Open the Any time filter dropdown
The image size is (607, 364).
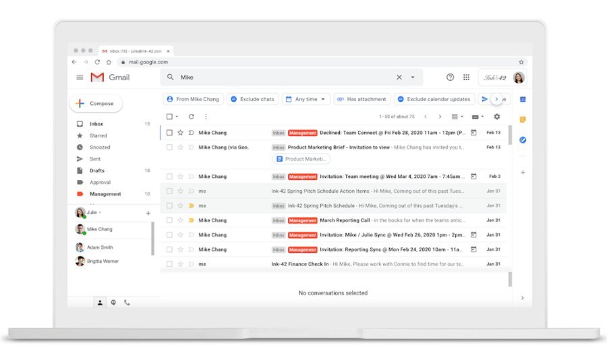click(306, 99)
